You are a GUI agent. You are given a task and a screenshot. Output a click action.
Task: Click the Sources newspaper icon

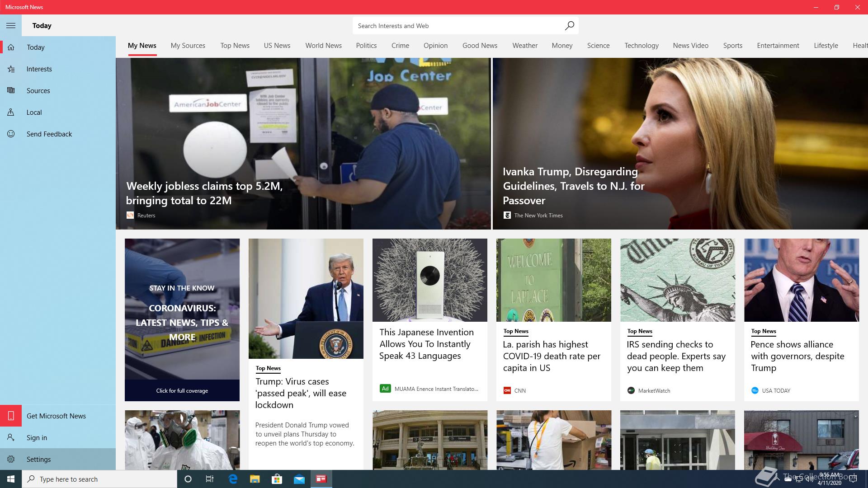[11, 91]
